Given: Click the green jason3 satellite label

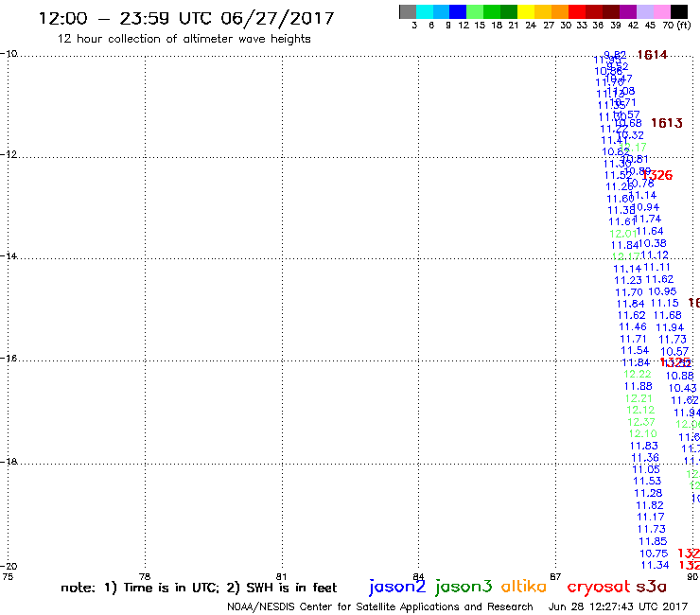Looking at the screenshot, I should [464, 587].
